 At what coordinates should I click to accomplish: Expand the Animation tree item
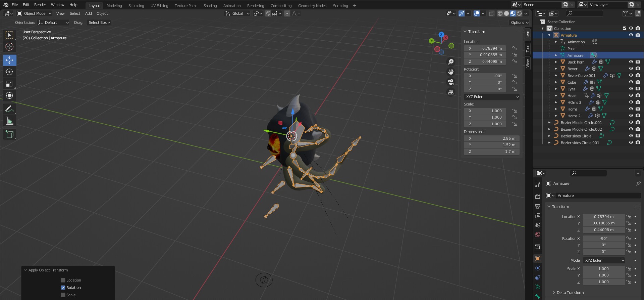(x=556, y=42)
